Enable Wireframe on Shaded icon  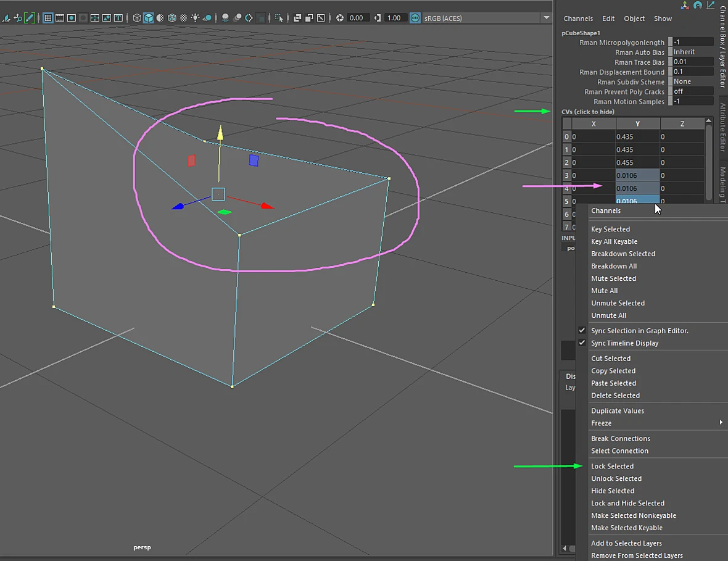172,18
